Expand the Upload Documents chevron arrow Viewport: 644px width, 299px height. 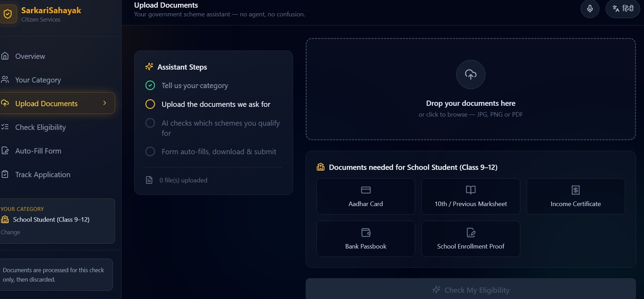(x=105, y=103)
